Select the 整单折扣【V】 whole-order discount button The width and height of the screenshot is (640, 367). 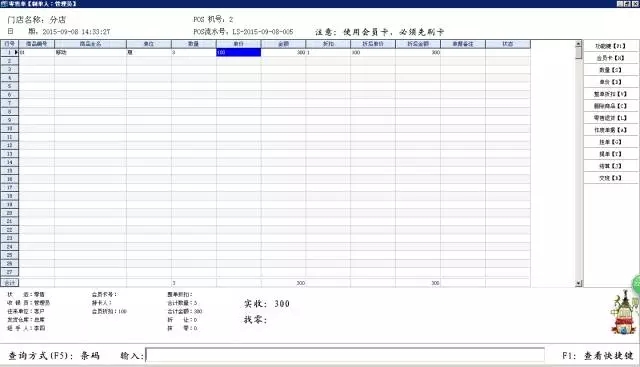click(x=610, y=94)
